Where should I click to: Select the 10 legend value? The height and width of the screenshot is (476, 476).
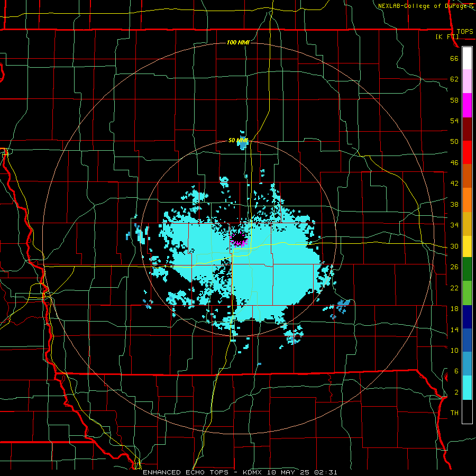(x=454, y=350)
